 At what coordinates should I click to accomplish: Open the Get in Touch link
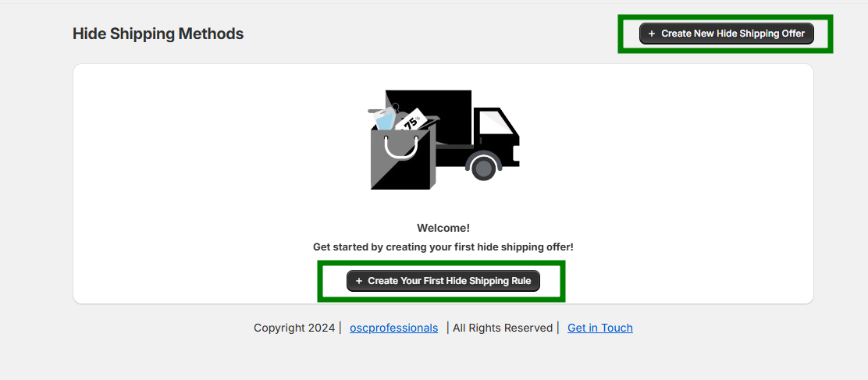[x=600, y=328]
